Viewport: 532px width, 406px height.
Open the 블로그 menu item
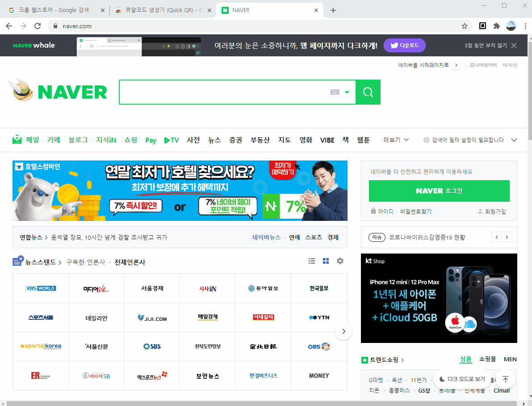click(78, 140)
